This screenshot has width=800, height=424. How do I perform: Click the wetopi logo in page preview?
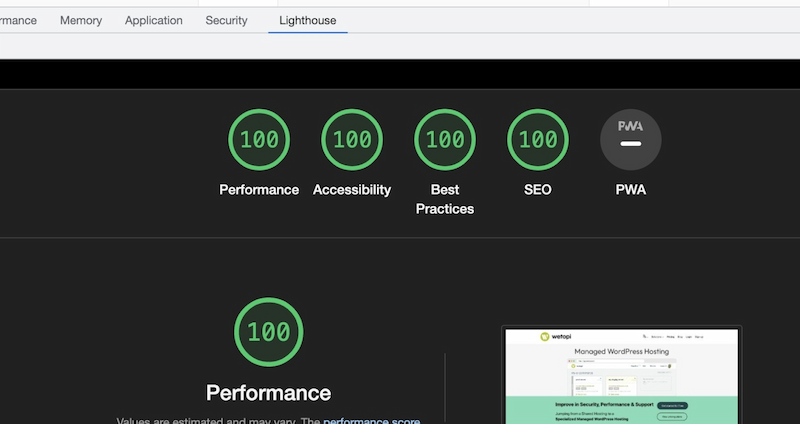[x=553, y=337]
